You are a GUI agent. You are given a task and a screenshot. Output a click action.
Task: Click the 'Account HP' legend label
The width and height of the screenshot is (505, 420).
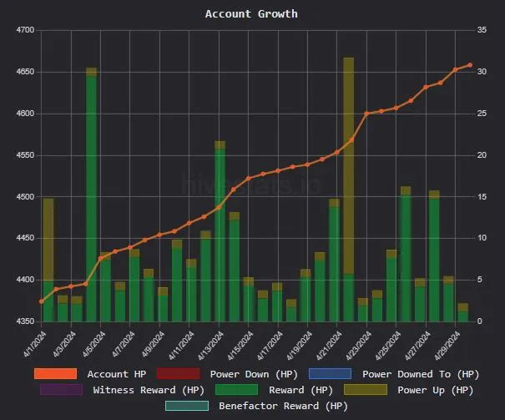click(117, 374)
